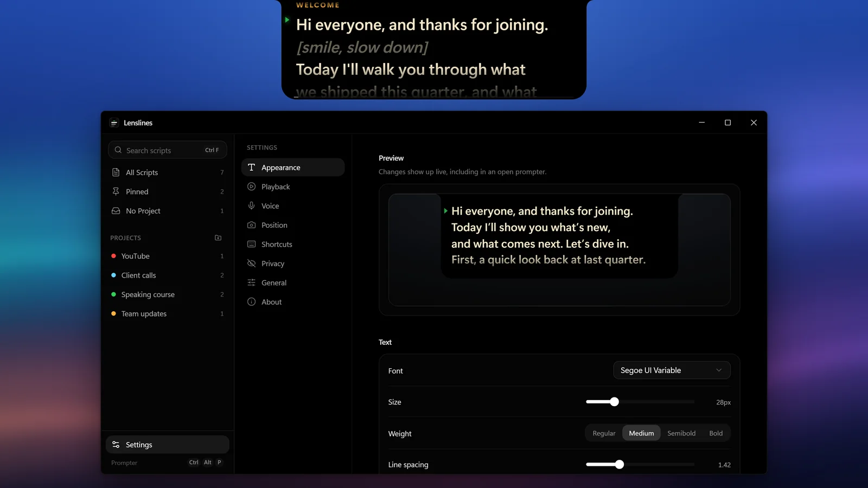The height and width of the screenshot is (488, 868).
Task: Open the Playback settings tab
Action: pyautogui.click(x=293, y=187)
